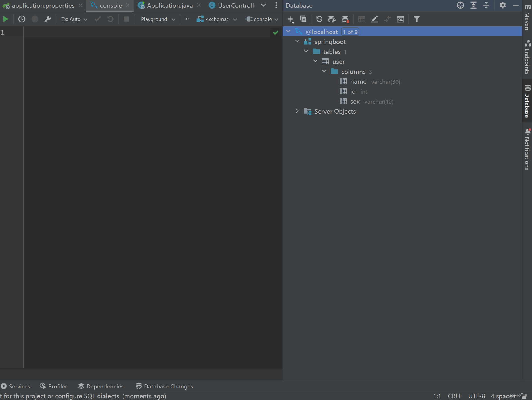Hide the Database panel with the minus icon
This screenshot has width=532, height=400.
click(516, 5)
